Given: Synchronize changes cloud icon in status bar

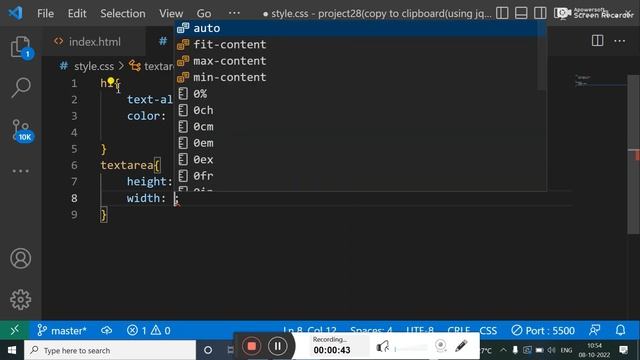Looking at the screenshot, I should [107, 330].
